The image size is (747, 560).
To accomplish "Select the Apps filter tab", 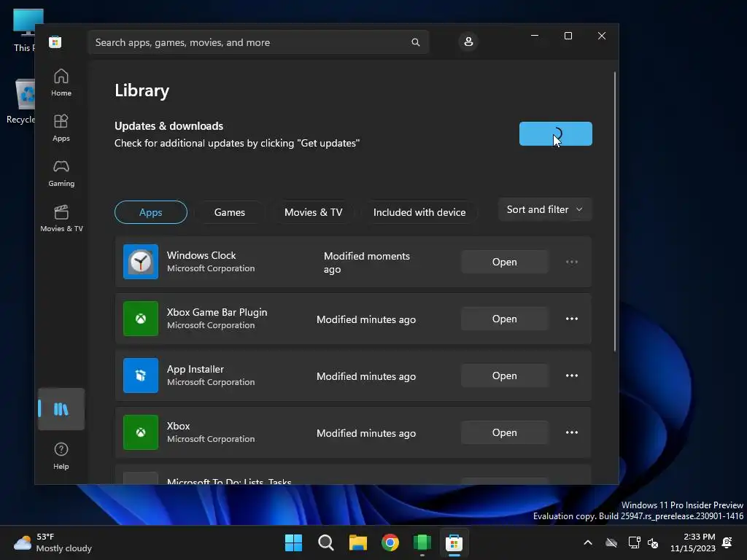I will coord(150,212).
